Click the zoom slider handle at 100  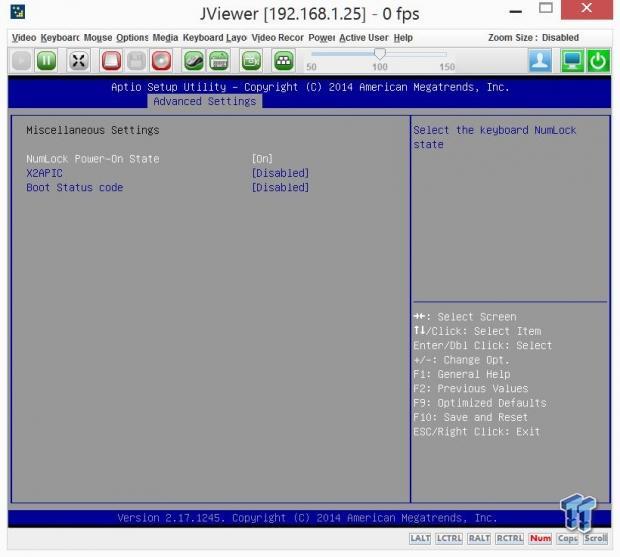[x=380, y=54]
